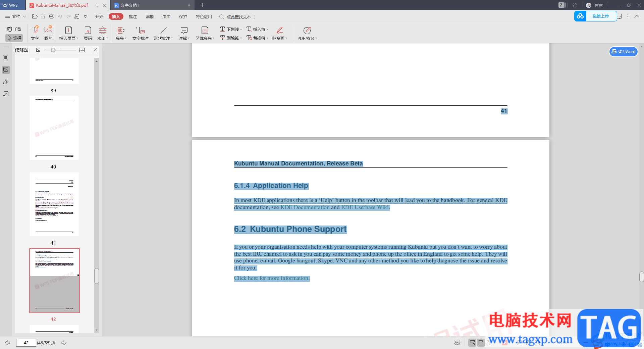Adjust the thumbnail size slider handle
The width and height of the screenshot is (644, 349).
(x=53, y=50)
